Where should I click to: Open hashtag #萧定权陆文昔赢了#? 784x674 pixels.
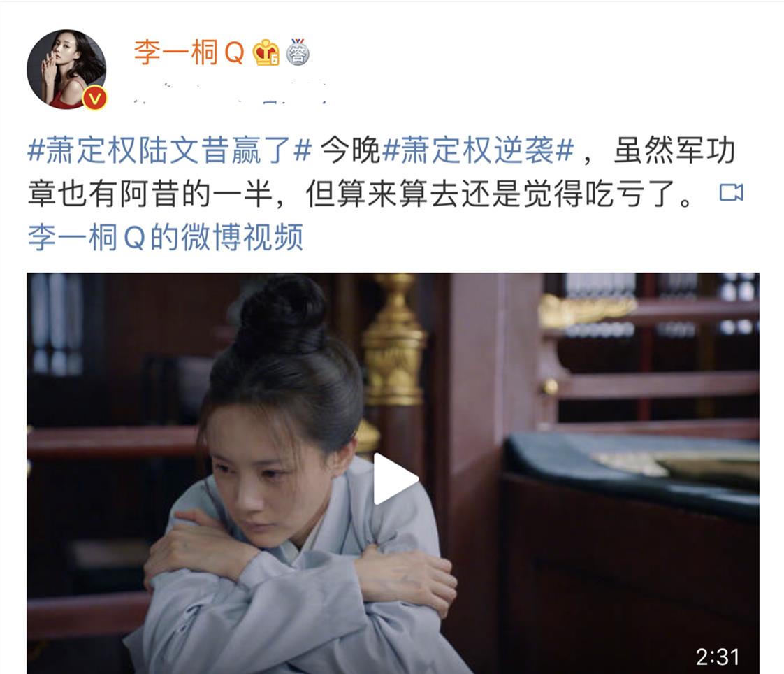170,150
